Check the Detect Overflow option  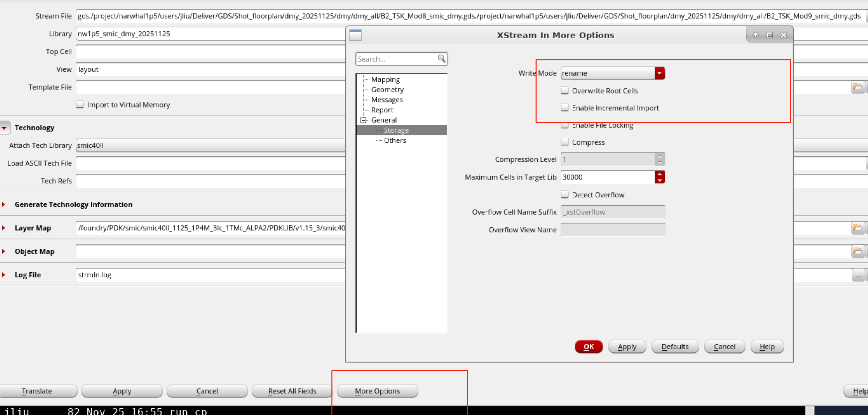pyautogui.click(x=565, y=194)
